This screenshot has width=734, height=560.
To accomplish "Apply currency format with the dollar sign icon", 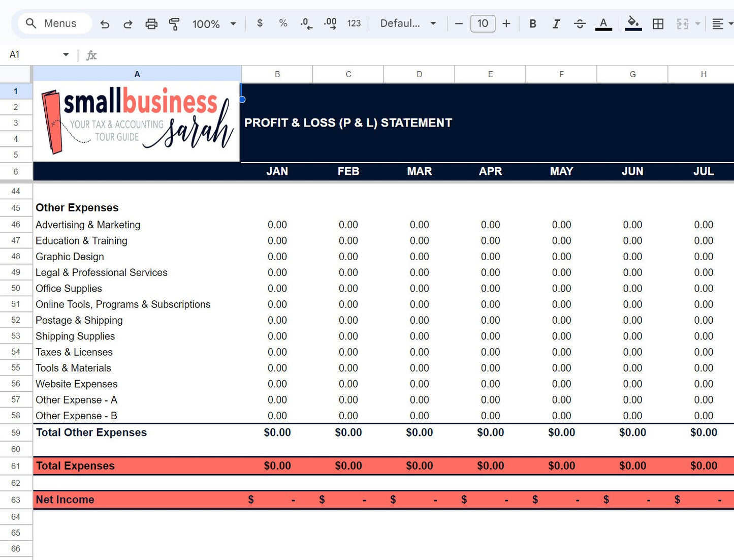I will (x=260, y=23).
